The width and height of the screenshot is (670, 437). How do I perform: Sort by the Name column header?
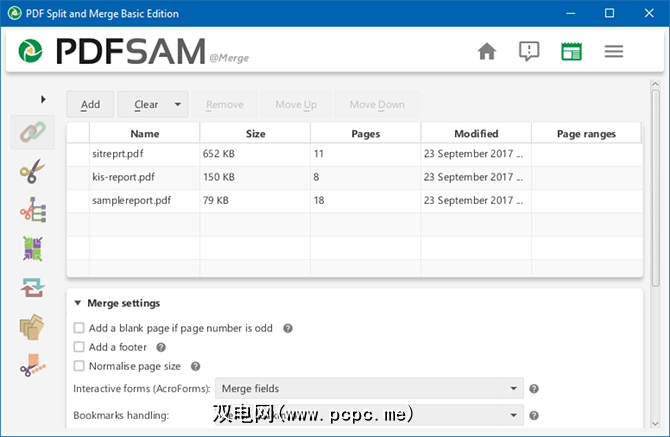click(x=144, y=134)
